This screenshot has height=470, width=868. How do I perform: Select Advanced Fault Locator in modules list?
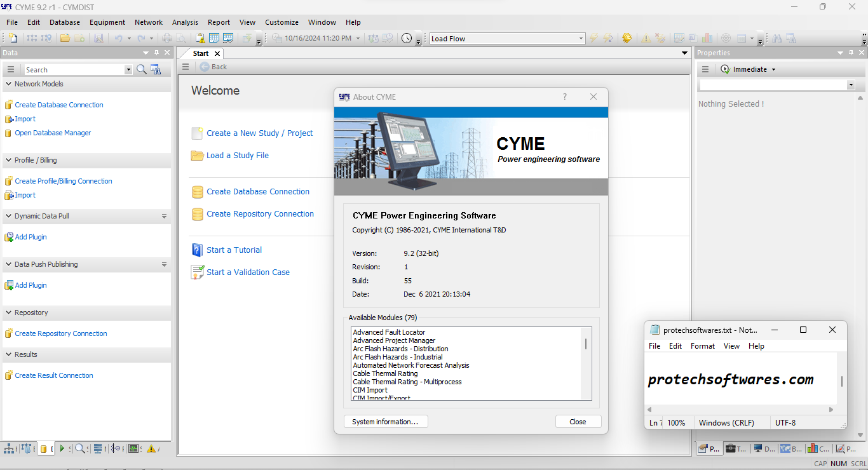389,332
